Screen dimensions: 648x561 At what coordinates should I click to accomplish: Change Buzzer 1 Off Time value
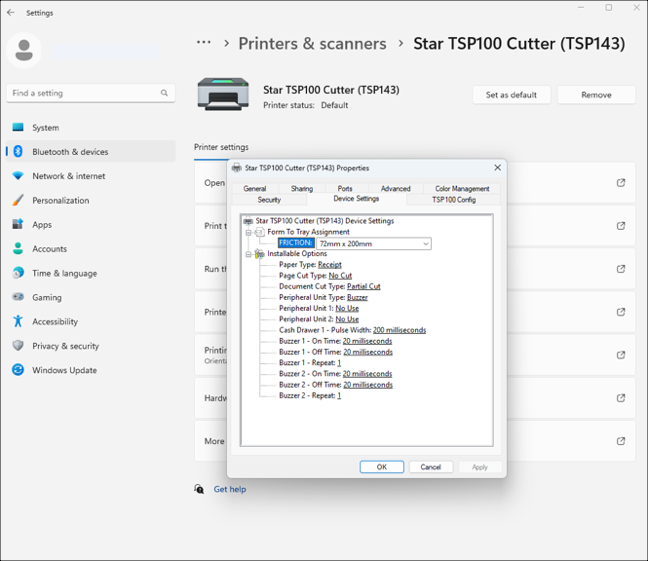pos(368,352)
